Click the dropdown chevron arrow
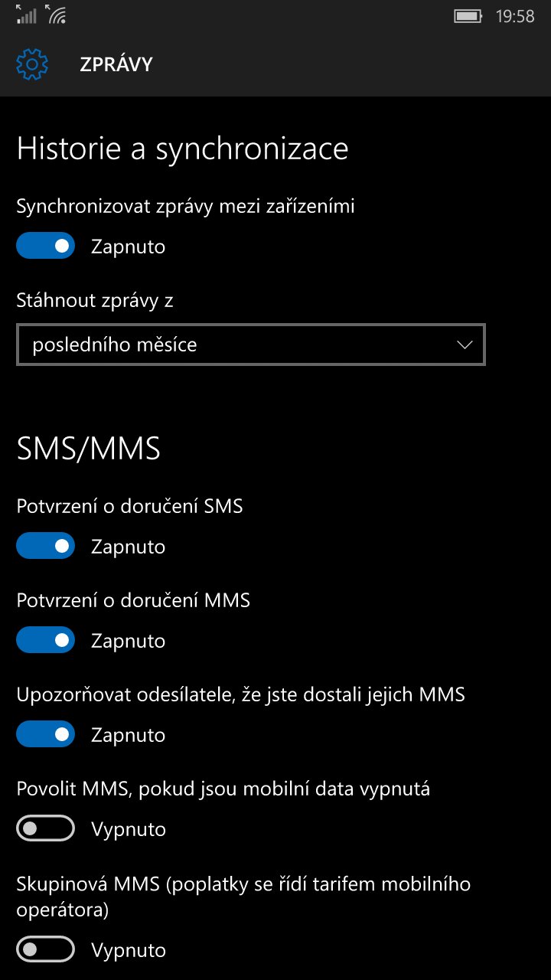This screenshot has width=551, height=980. coord(465,345)
